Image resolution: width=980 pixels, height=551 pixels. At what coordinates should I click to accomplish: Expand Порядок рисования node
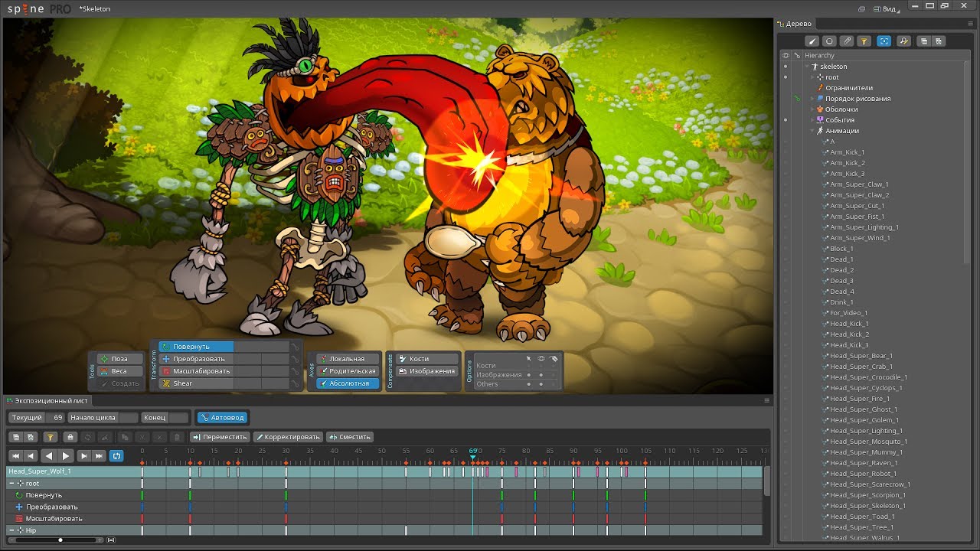[812, 99]
